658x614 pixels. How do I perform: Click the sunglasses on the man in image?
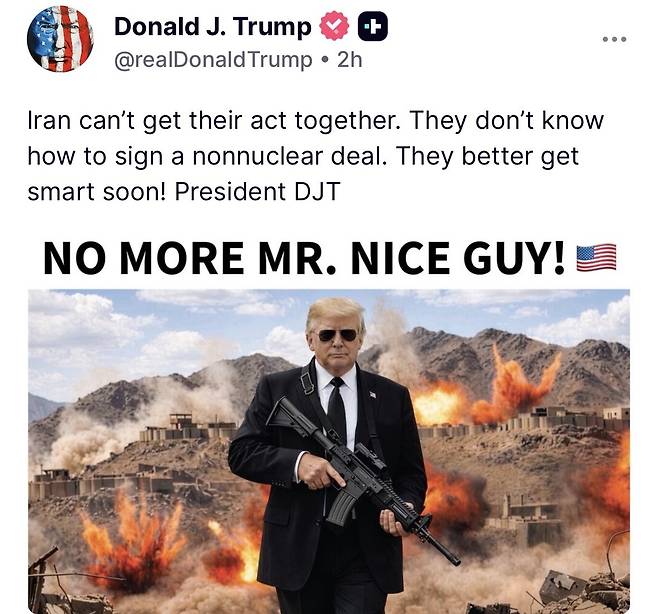pyautogui.click(x=337, y=335)
